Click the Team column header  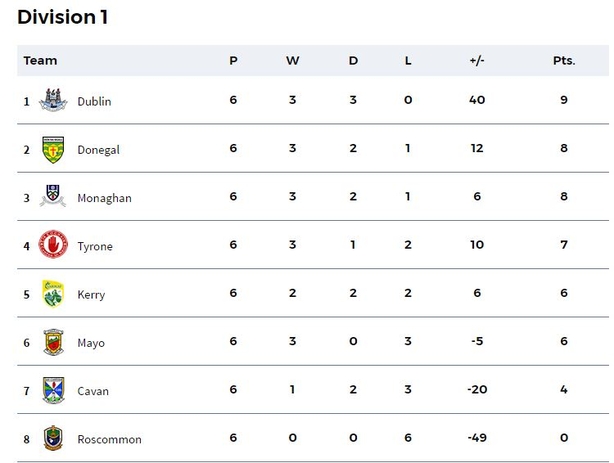40,61
